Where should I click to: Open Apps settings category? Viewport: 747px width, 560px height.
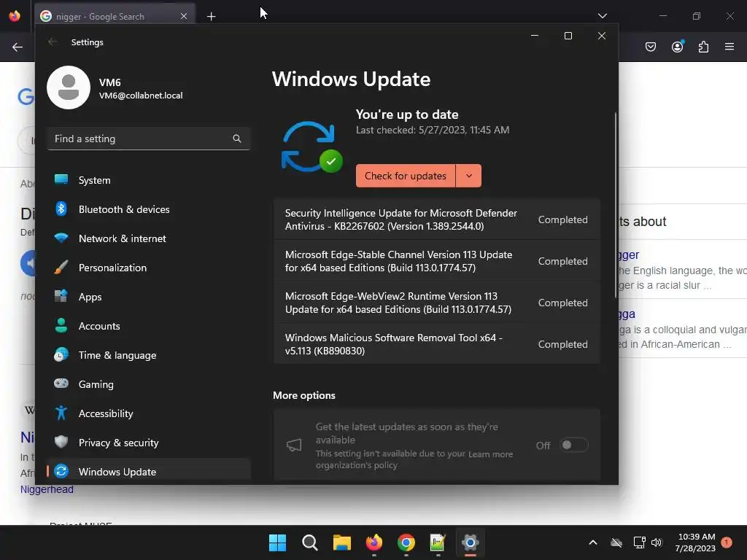click(149, 297)
